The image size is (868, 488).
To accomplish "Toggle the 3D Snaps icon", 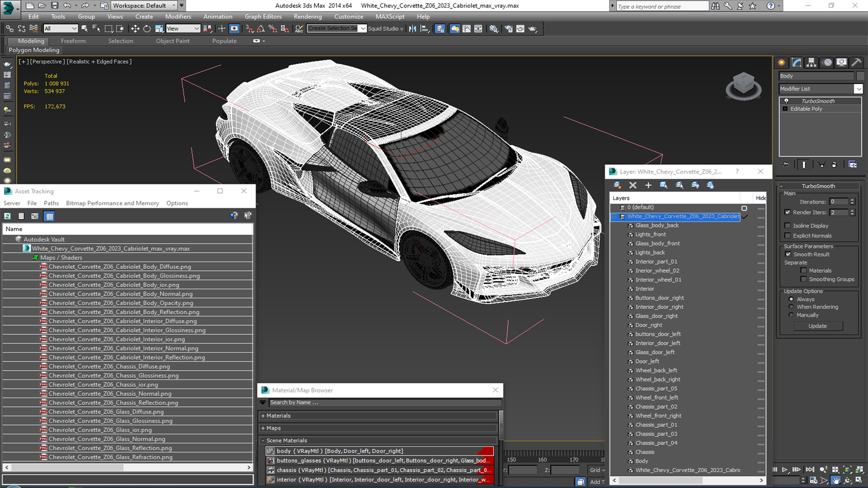I will pos(250,28).
